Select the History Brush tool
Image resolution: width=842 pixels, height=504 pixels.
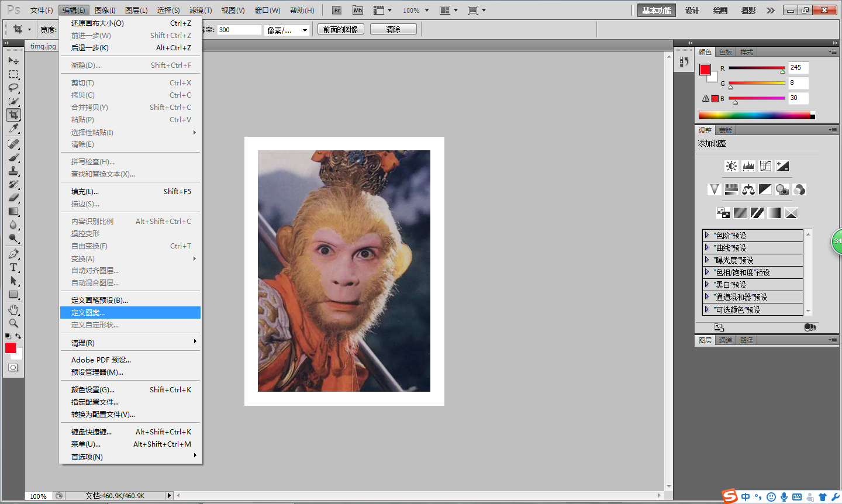[x=13, y=184]
